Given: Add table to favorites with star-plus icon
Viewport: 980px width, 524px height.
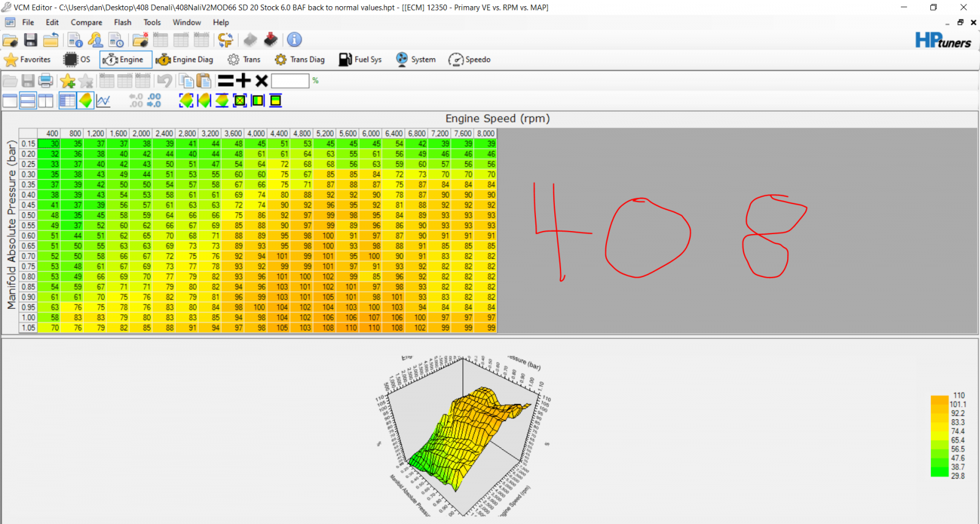Looking at the screenshot, I should tap(68, 80).
